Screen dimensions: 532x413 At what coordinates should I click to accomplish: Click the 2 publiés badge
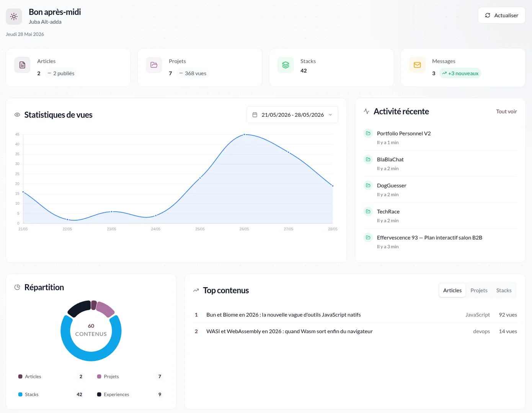pos(61,73)
